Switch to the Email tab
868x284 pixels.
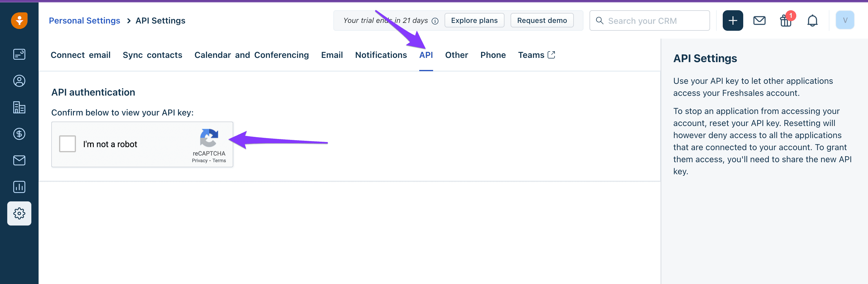(332, 55)
